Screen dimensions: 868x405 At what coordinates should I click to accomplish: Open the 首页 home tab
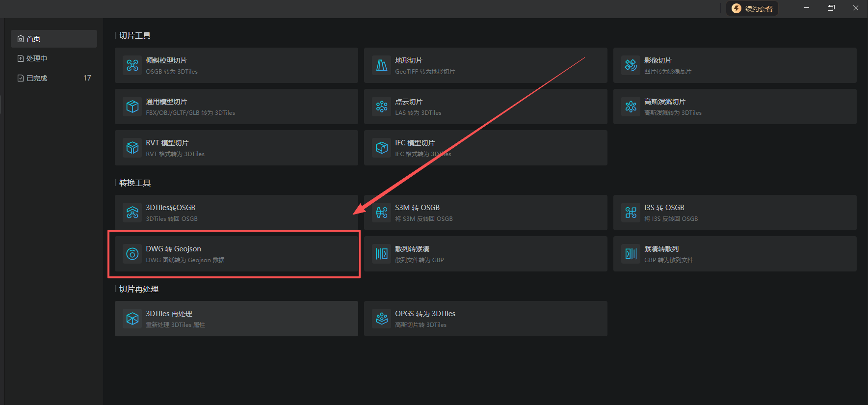54,39
